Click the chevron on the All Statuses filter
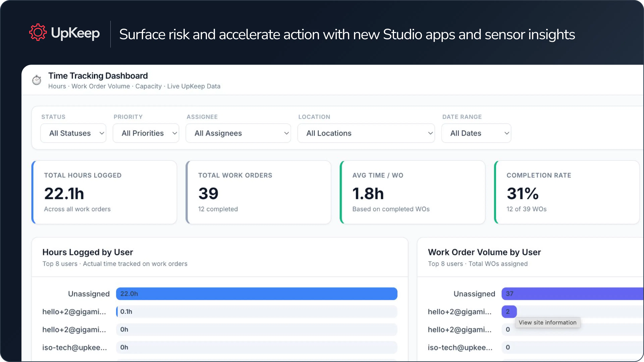644x362 pixels. [101, 133]
